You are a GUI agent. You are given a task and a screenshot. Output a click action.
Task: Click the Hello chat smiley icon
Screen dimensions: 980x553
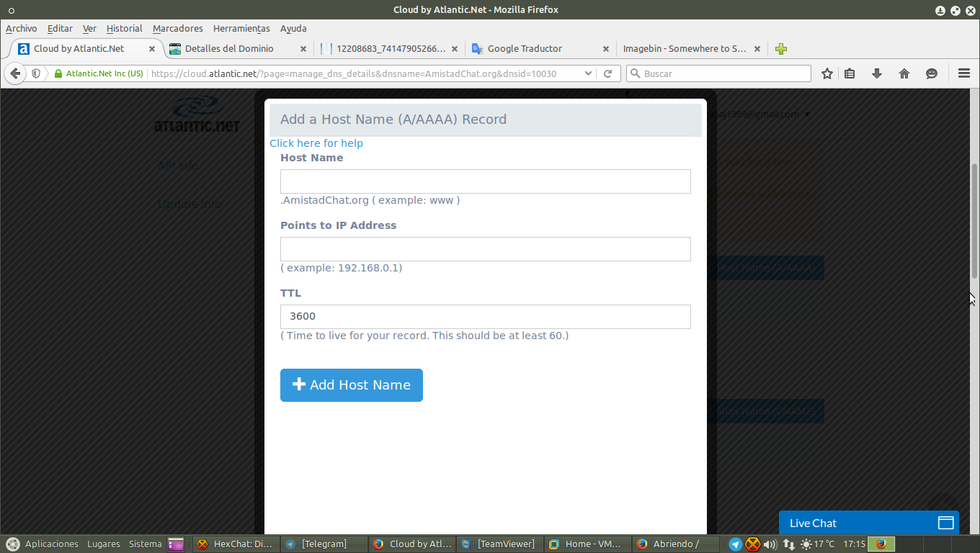(x=932, y=73)
